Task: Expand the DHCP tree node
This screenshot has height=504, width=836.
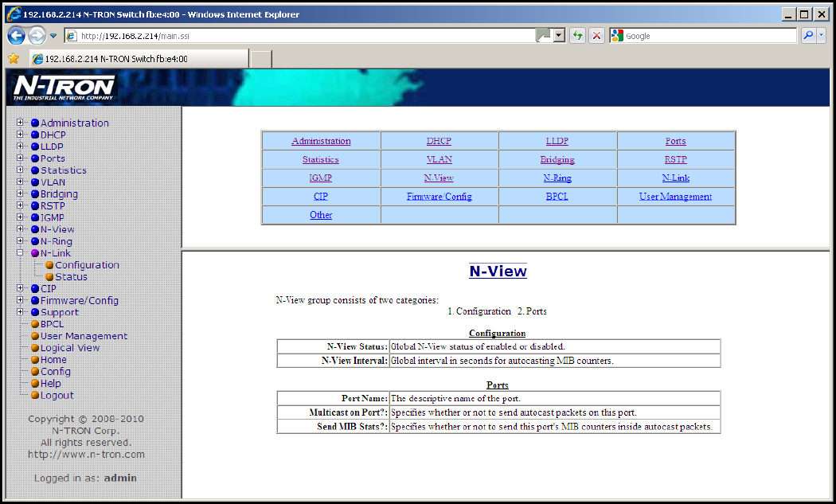Action: [20, 135]
